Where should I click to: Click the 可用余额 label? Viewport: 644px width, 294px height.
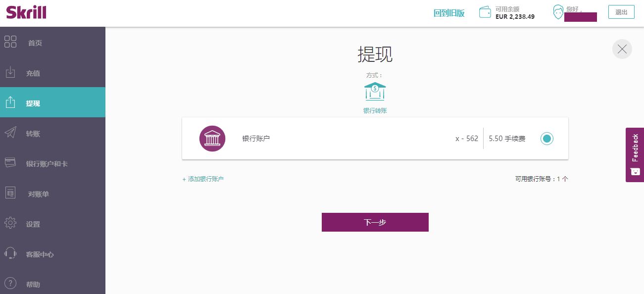[507, 9]
